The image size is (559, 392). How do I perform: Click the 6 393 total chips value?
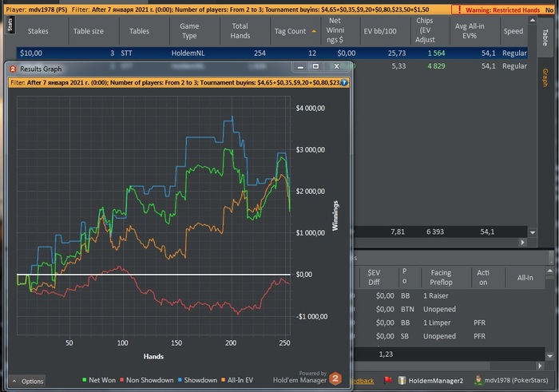tap(435, 232)
